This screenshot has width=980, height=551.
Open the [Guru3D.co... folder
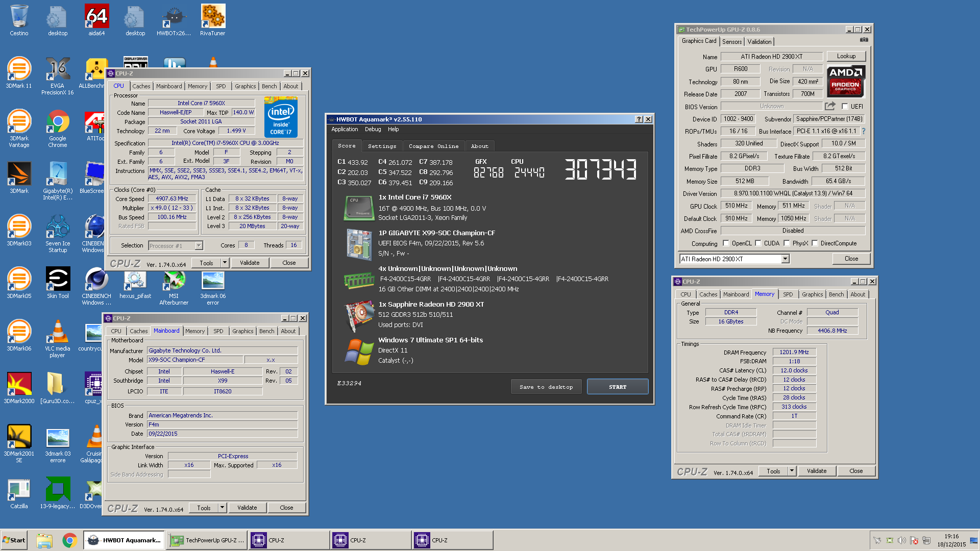pyautogui.click(x=58, y=388)
